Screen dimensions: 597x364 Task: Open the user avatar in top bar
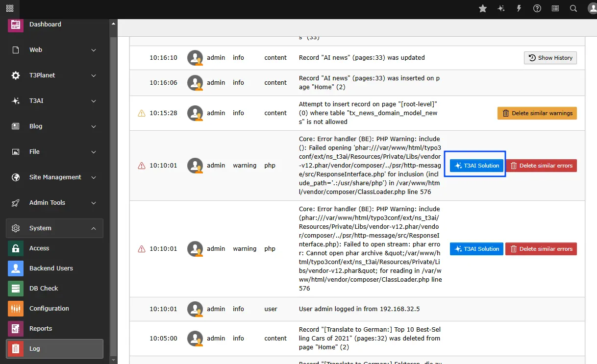pyautogui.click(x=592, y=8)
